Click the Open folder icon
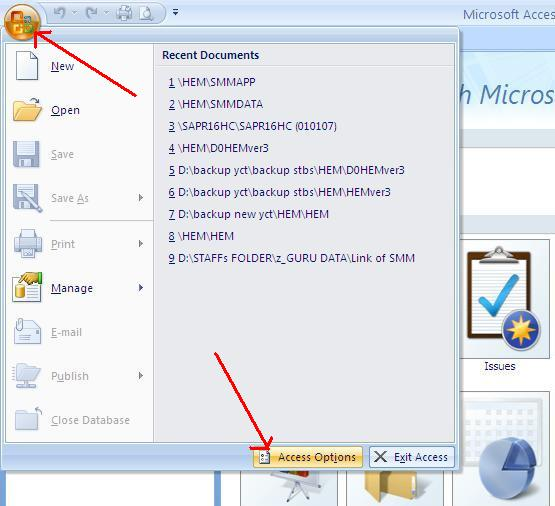This screenshot has height=506, width=555. pyautogui.click(x=27, y=110)
